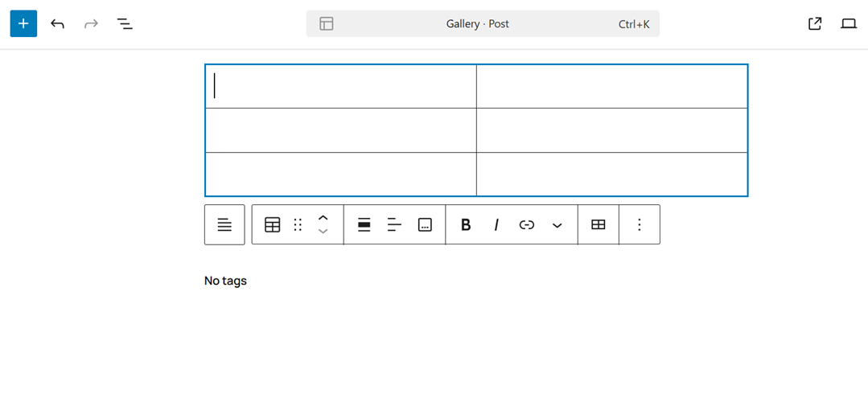This screenshot has width=868, height=394.
Task: Click the block drag handle dots
Action: pos(298,225)
